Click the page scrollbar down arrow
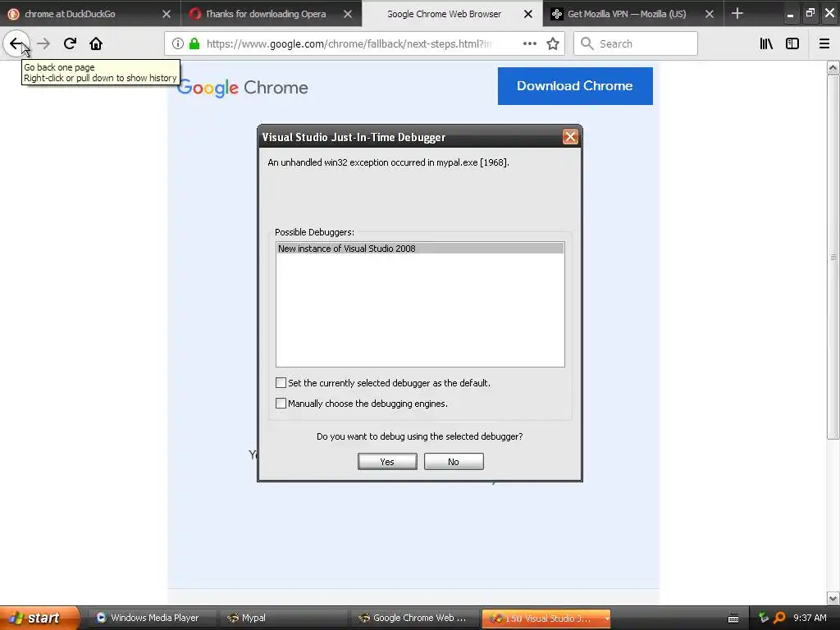This screenshot has width=840, height=630. tap(833, 598)
